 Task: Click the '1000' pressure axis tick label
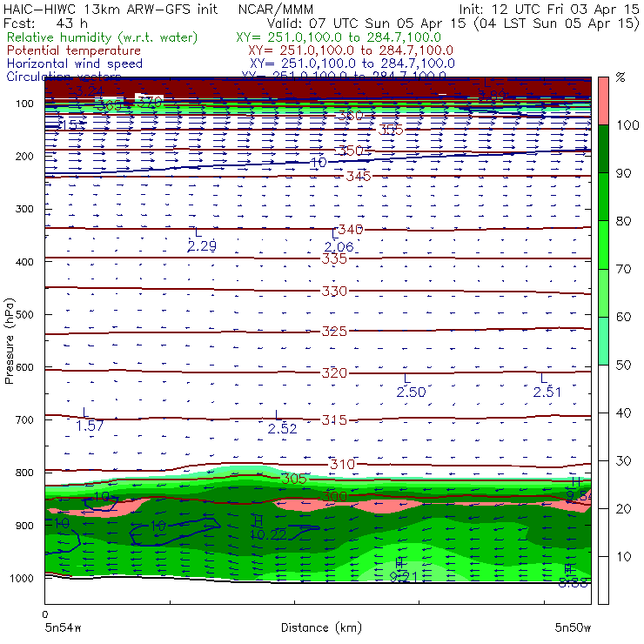[22, 579]
